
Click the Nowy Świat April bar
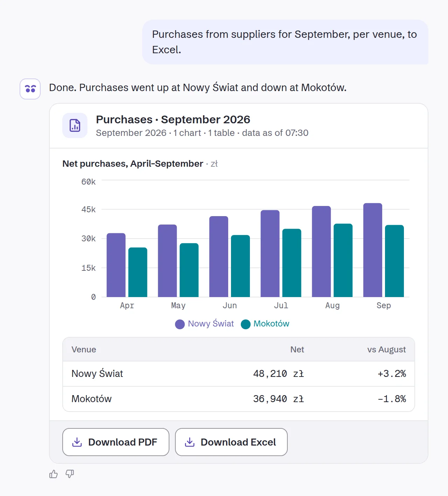116,265
